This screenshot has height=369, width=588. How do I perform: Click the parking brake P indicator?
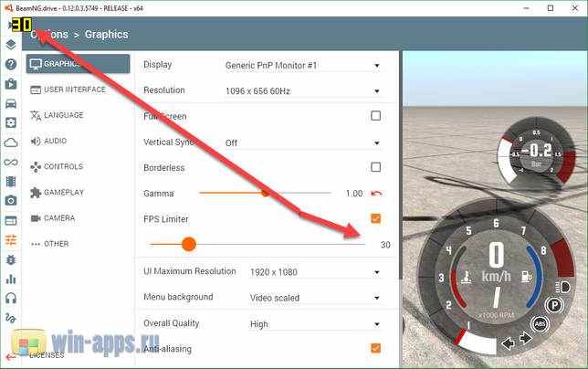click(554, 305)
